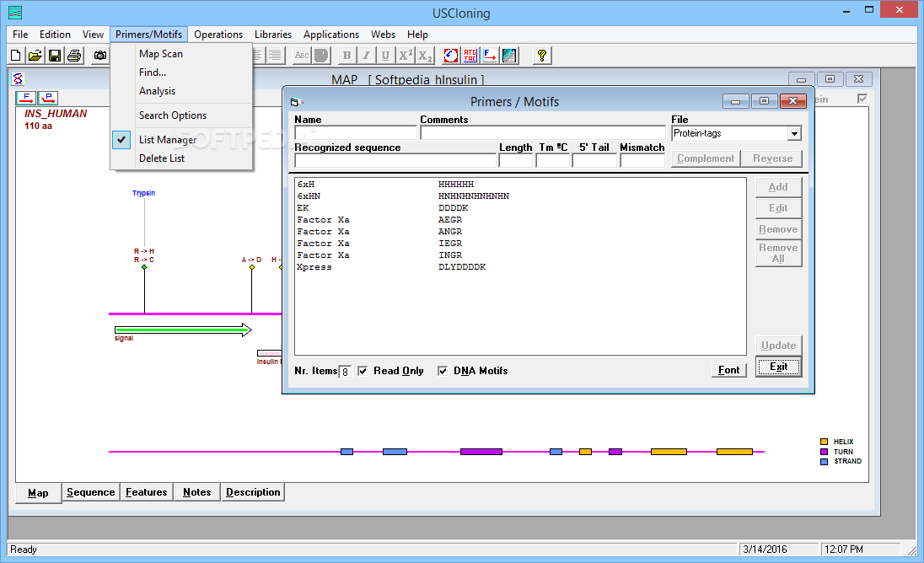The width and height of the screenshot is (924, 563).
Task: Select the 6xHN list row
Action: 520,196
